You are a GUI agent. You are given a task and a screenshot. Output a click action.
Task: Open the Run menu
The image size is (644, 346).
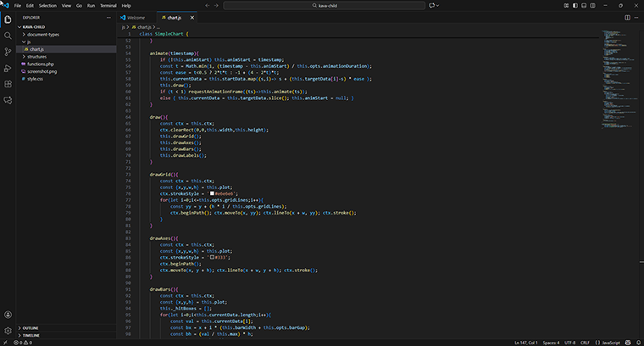[91, 6]
